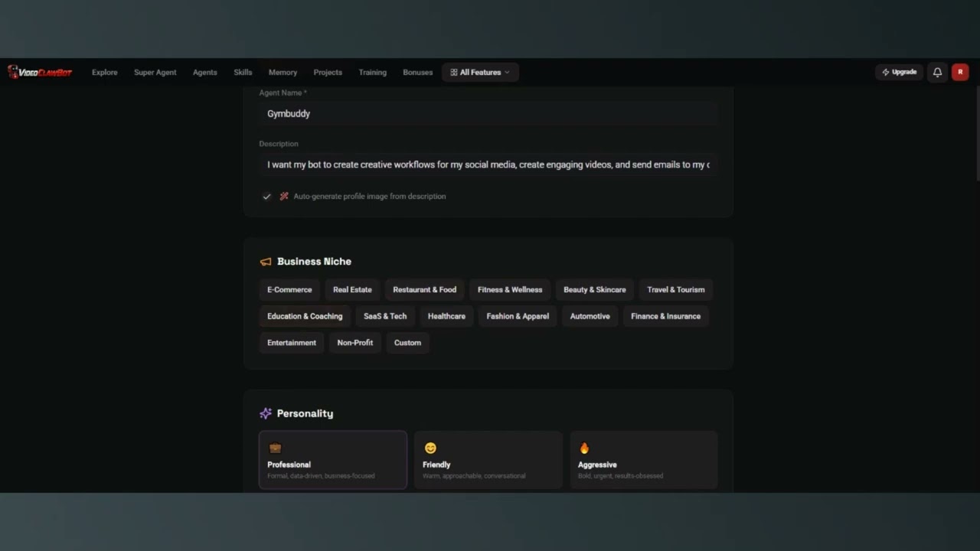Select the SaaS & Tech niche
Screen dimensions: 980x551
point(385,316)
